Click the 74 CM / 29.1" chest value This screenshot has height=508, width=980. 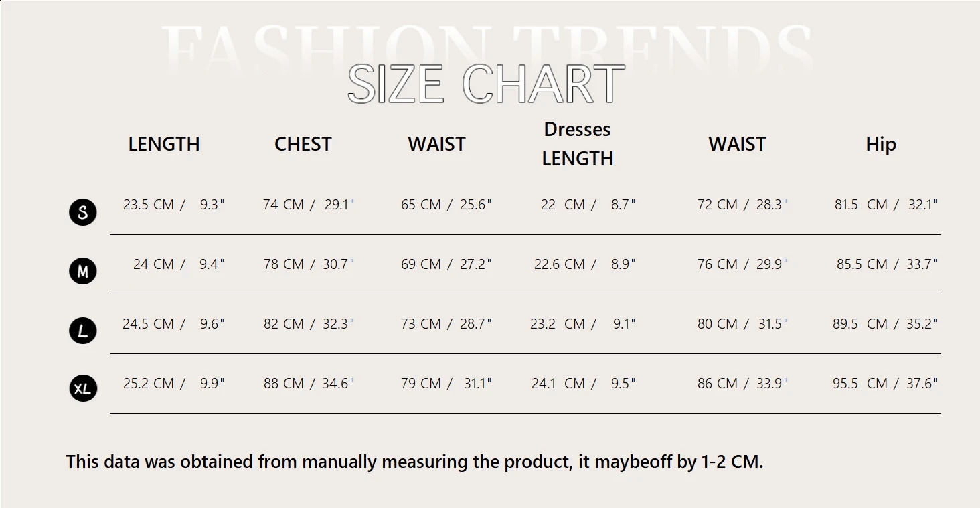tap(309, 205)
